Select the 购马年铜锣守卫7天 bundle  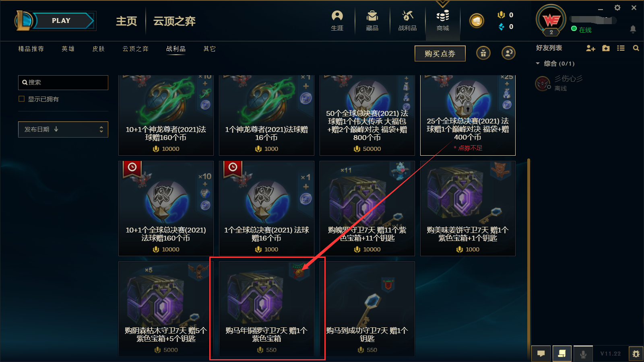click(x=266, y=309)
